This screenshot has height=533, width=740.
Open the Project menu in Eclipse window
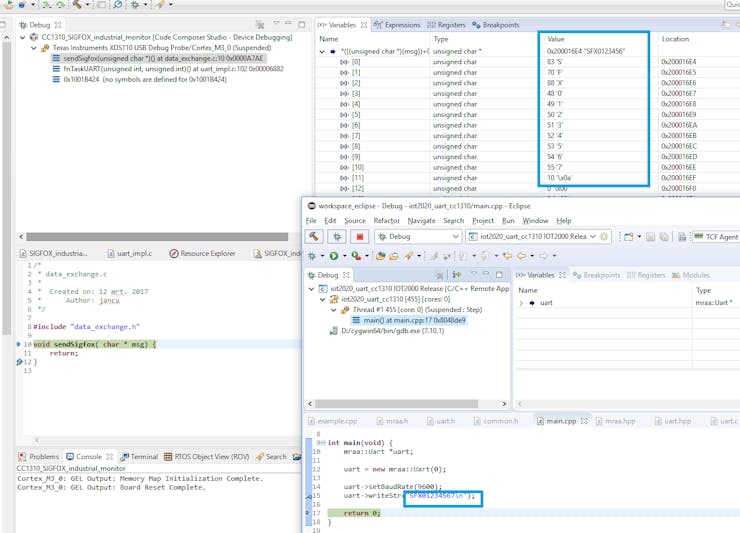(483, 220)
